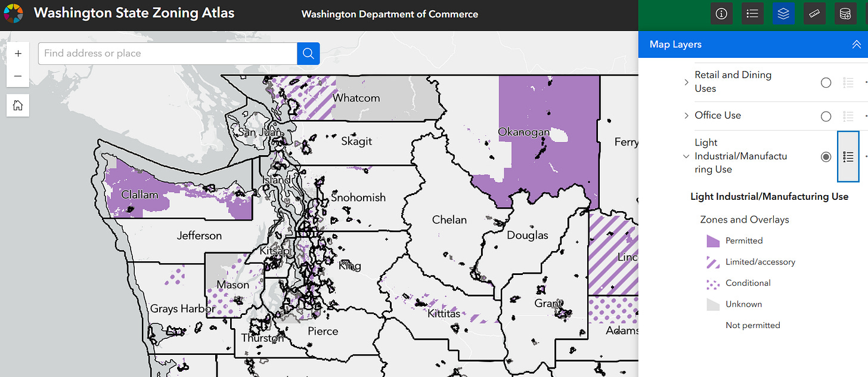
Task: Click the Map Layers panel header
Action: (x=753, y=44)
